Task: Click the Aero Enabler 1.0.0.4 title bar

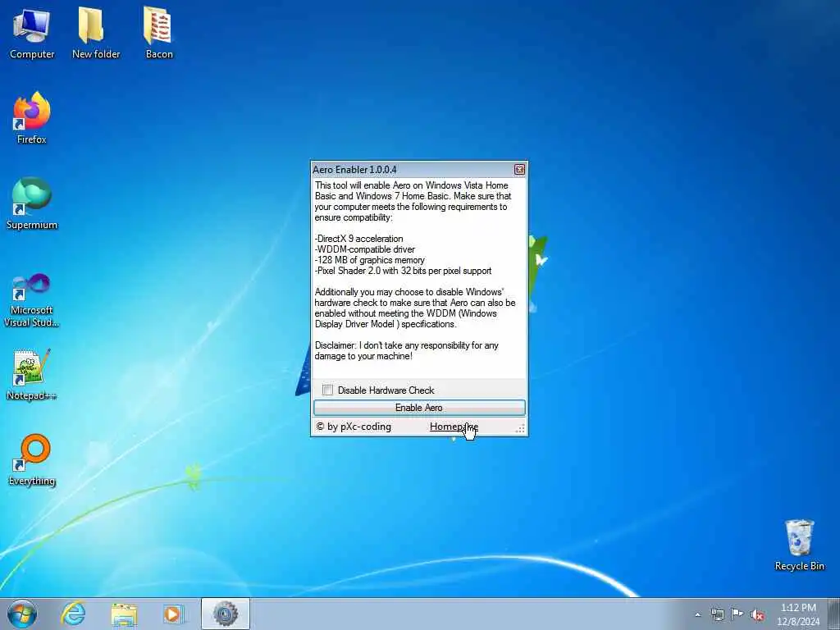Action: click(x=413, y=170)
